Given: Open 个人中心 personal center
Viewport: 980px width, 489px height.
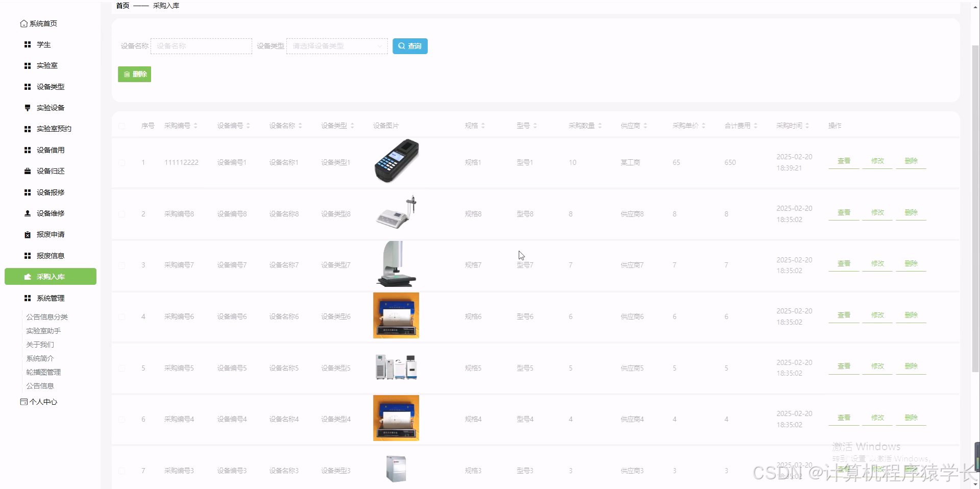Looking at the screenshot, I should 43,402.
